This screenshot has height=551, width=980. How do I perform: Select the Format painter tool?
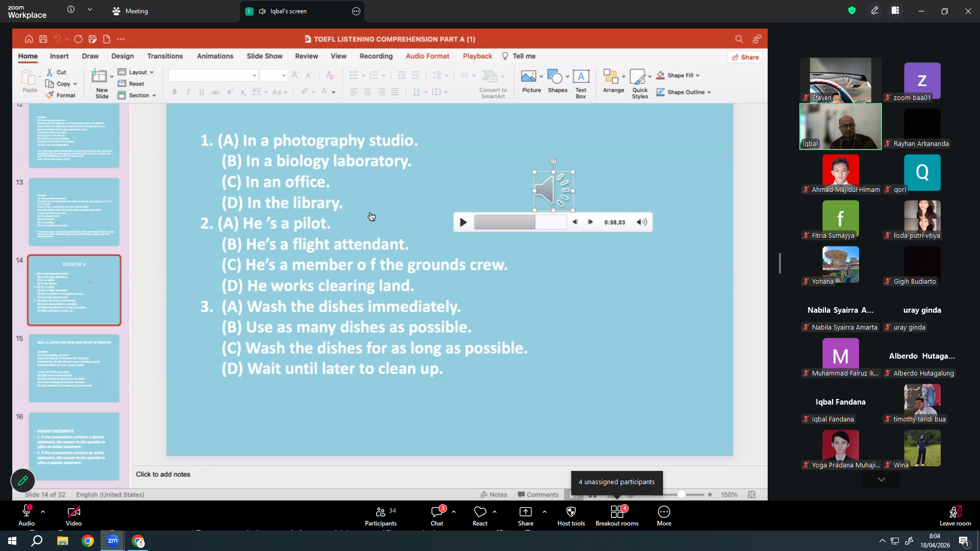[61, 95]
